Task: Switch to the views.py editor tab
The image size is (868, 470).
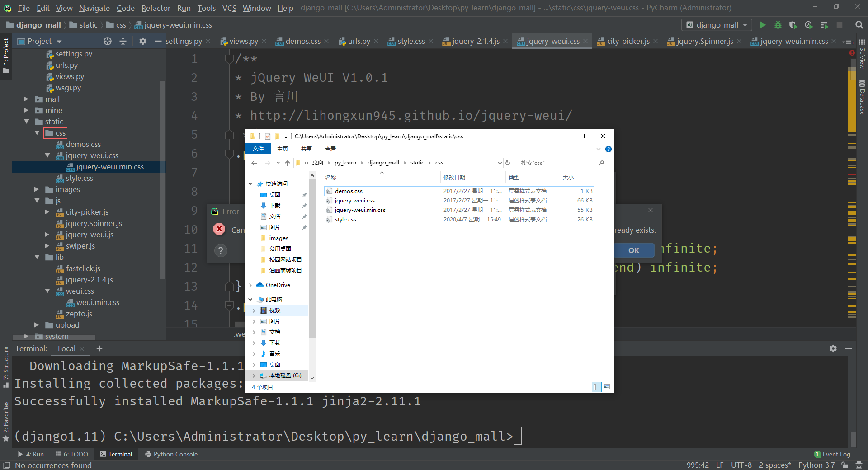Action: pyautogui.click(x=244, y=41)
